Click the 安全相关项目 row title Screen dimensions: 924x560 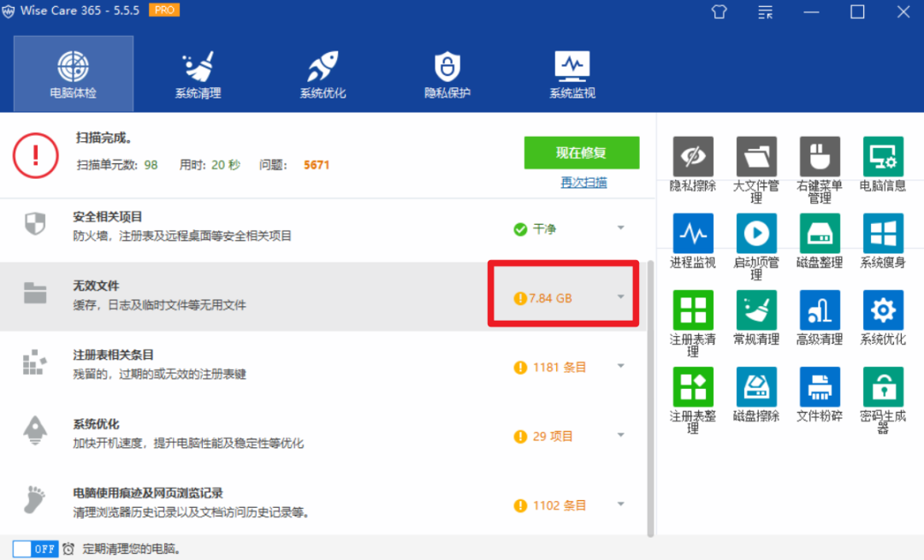[x=108, y=217]
